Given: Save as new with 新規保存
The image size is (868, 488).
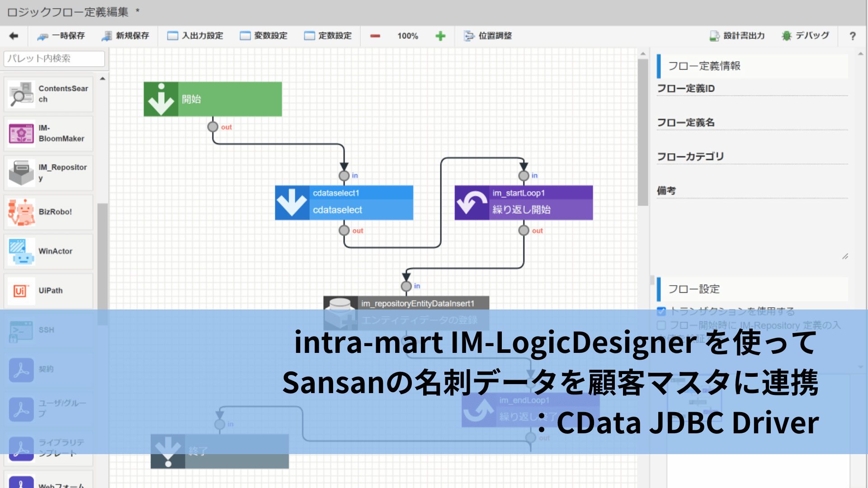Looking at the screenshot, I should pos(125,36).
